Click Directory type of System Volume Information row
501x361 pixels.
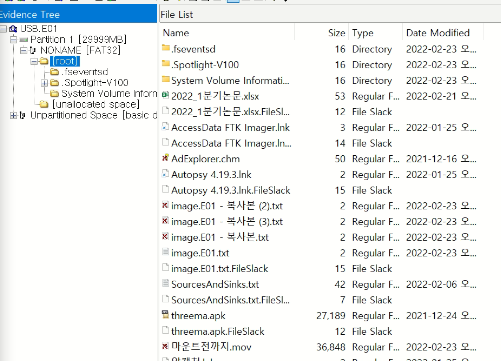click(x=372, y=81)
